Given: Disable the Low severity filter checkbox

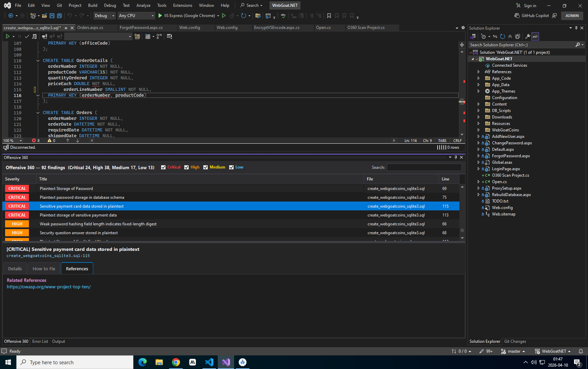Looking at the screenshot, I should (231, 167).
